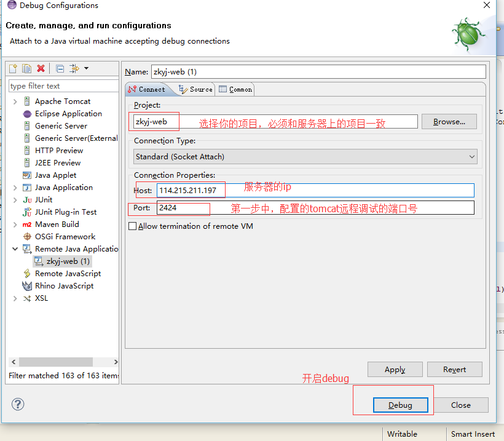Screen dimensions: 504x441
Task: Switch to the Source tab
Action: [195, 89]
